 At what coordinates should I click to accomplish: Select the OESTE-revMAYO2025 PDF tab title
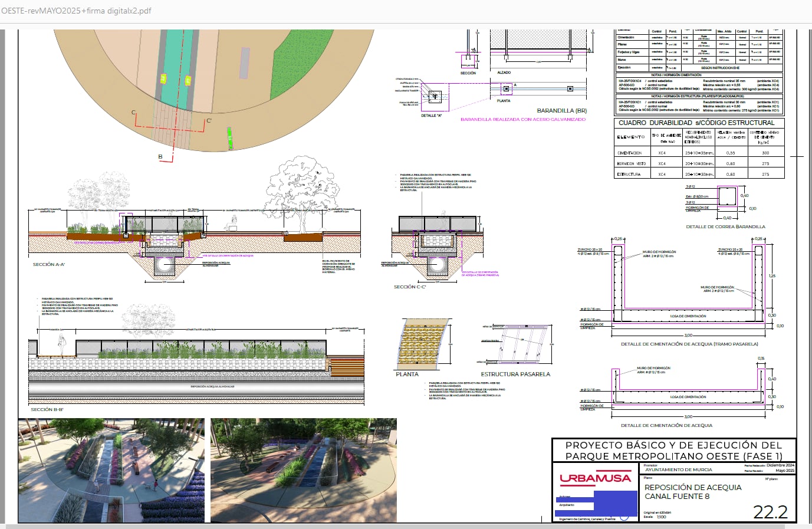[x=75, y=10]
